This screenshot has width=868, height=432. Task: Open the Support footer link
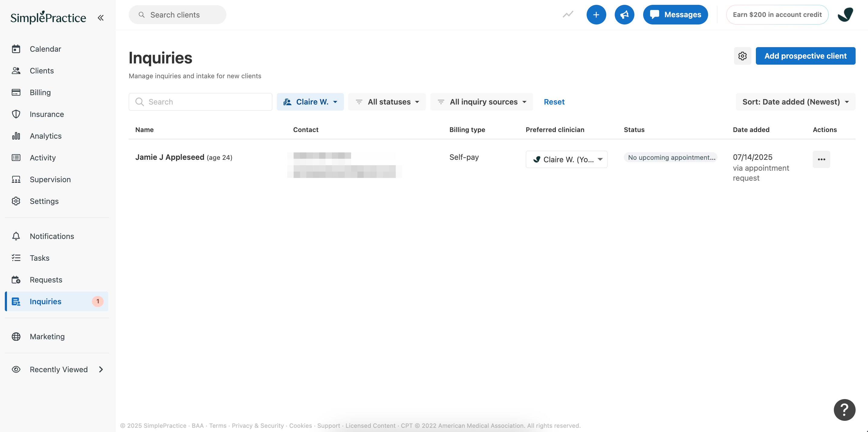coord(329,426)
